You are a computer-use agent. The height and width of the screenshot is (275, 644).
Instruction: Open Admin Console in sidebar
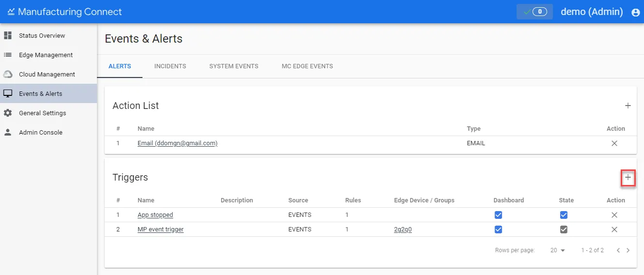point(48,132)
